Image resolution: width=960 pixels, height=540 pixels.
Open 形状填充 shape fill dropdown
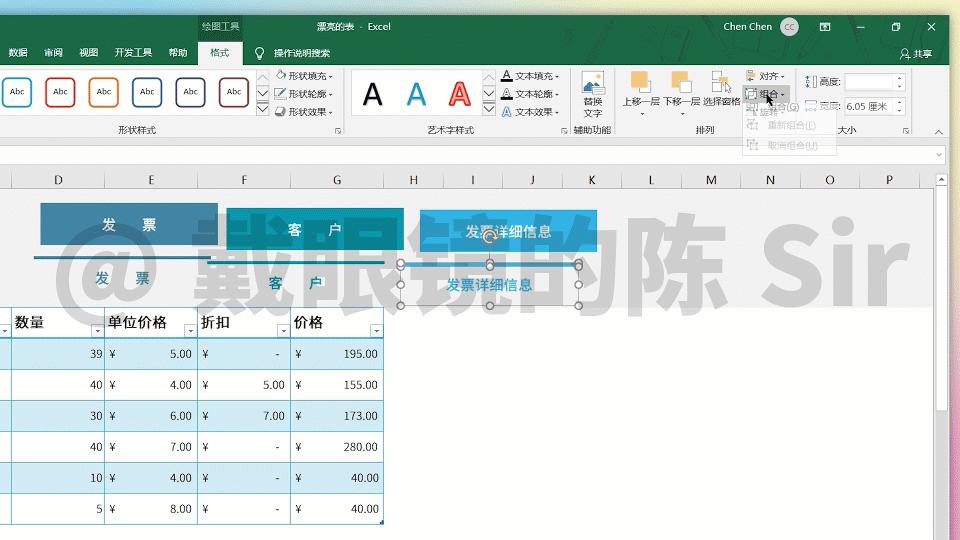(304, 76)
